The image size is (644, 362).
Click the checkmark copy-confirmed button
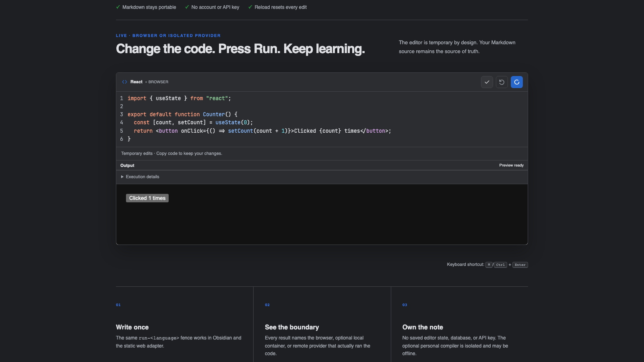[x=487, y=82]
